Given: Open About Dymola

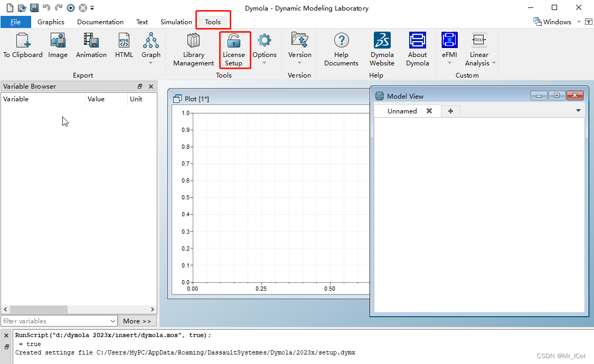Looking at the screenshot, I should 418,50.
